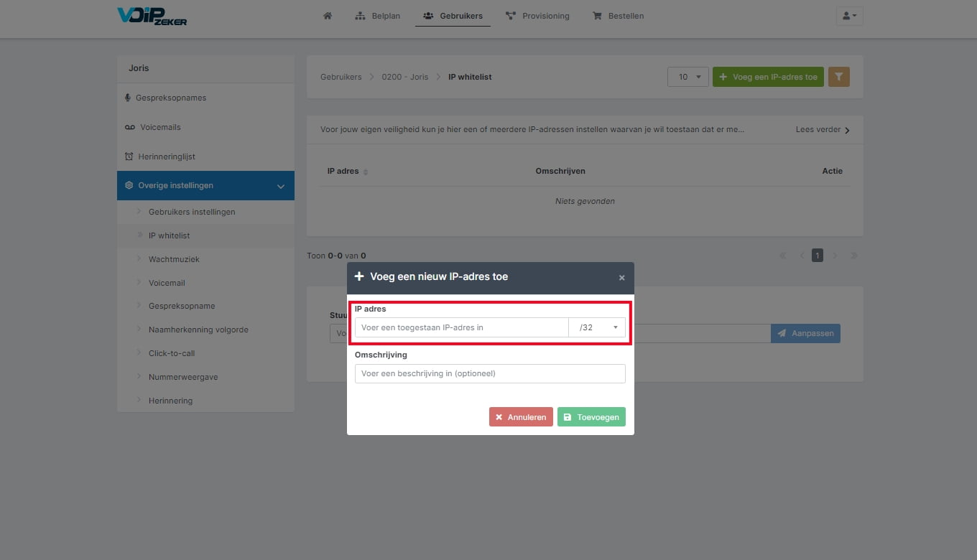Click the Omschrijven column header
The width and height of the screenshot is (977, 560).
pos(560,172)
